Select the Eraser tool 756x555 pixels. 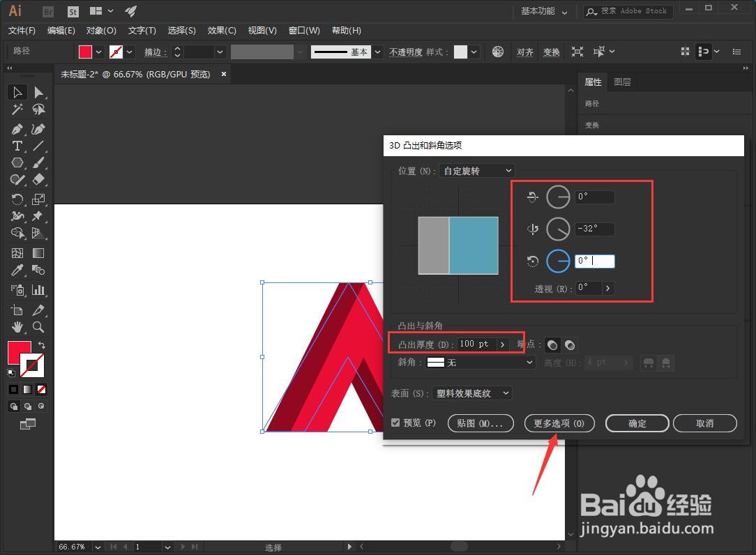[38, 180]
